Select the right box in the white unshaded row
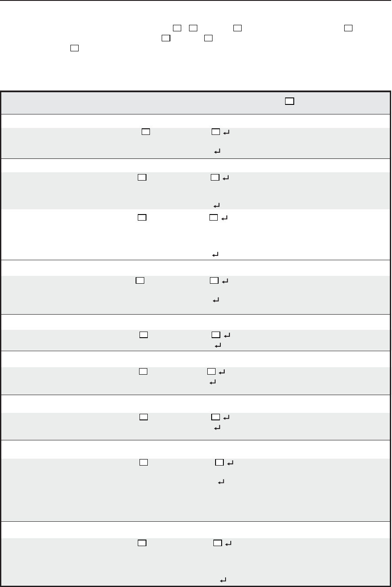The width and height of the screenshot is (392, 587). (x=213, y=217)
